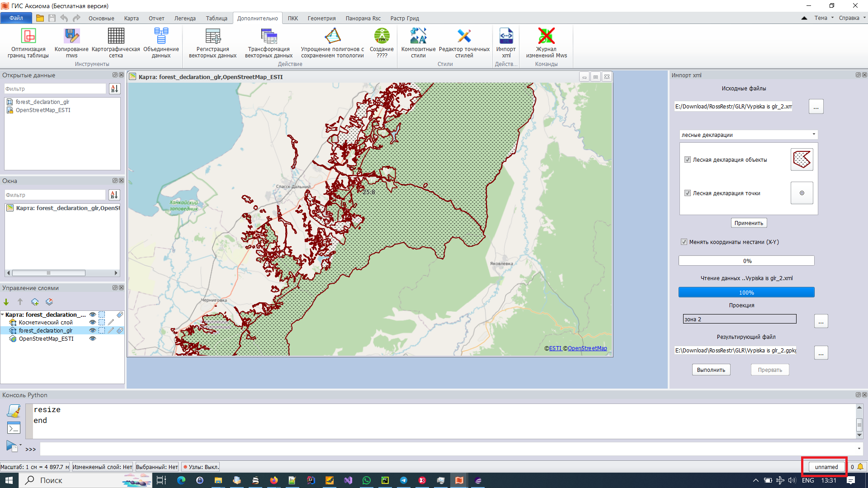Hide the OpenStreetMap_ESTI layer with eye icon
The image size is (868, 488).
[93, 338]
